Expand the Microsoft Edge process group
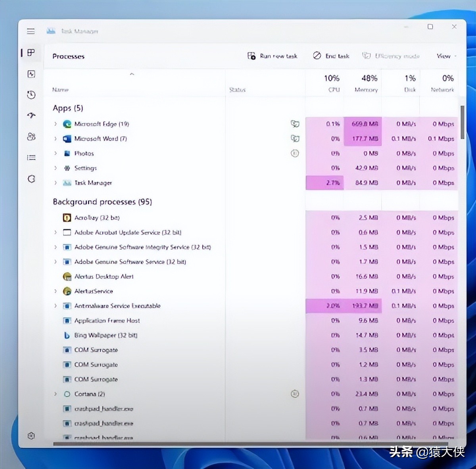 tap(56, 124)
